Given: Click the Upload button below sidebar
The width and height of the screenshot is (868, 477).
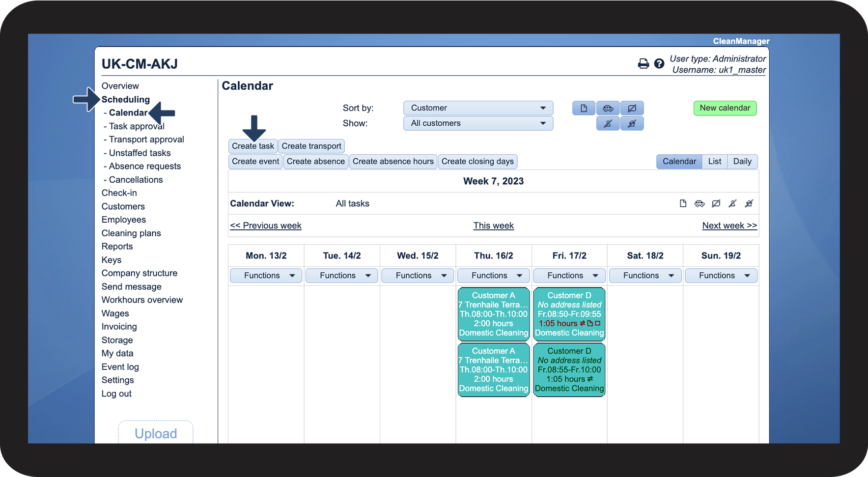Looking at the screenshot, I should tap(156, 433).
